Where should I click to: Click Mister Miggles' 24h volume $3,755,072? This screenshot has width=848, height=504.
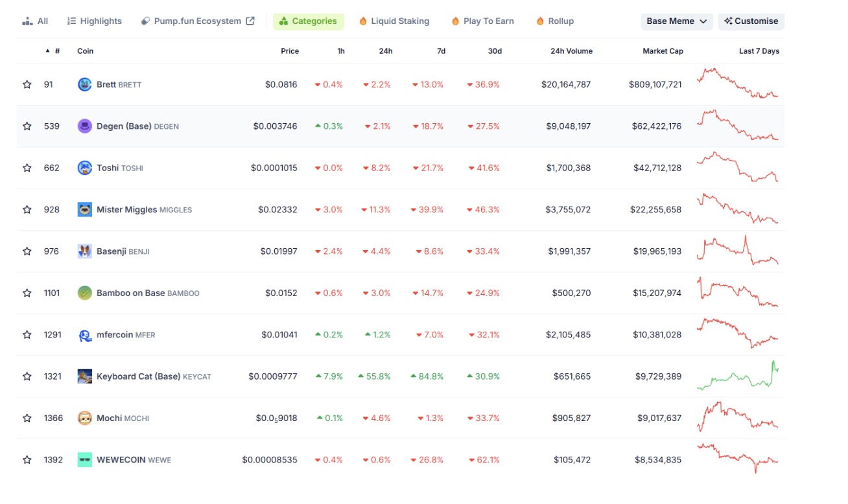click(x=569, y=209)
